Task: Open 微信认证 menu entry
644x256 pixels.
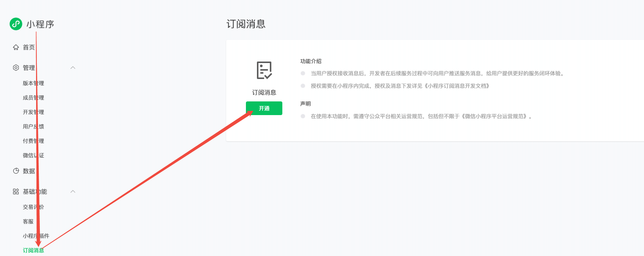Action: (33, 155)
